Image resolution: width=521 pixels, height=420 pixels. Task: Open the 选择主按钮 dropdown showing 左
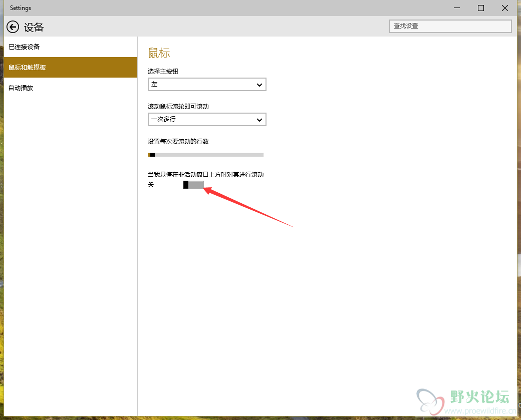point(207,84)
